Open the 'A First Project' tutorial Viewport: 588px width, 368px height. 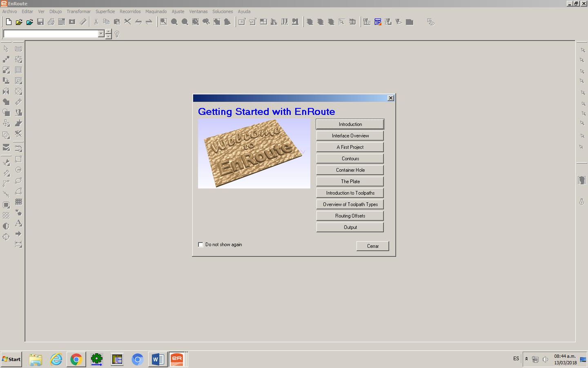pyautogui.click(x=350, y=147)
